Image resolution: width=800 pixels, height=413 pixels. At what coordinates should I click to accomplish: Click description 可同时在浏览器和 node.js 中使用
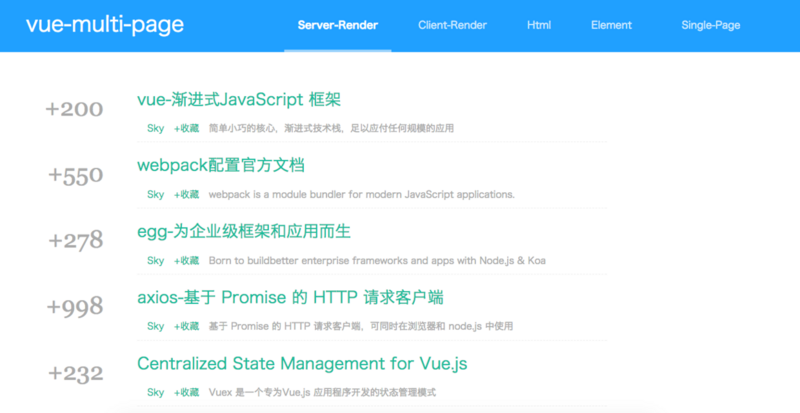361,326
